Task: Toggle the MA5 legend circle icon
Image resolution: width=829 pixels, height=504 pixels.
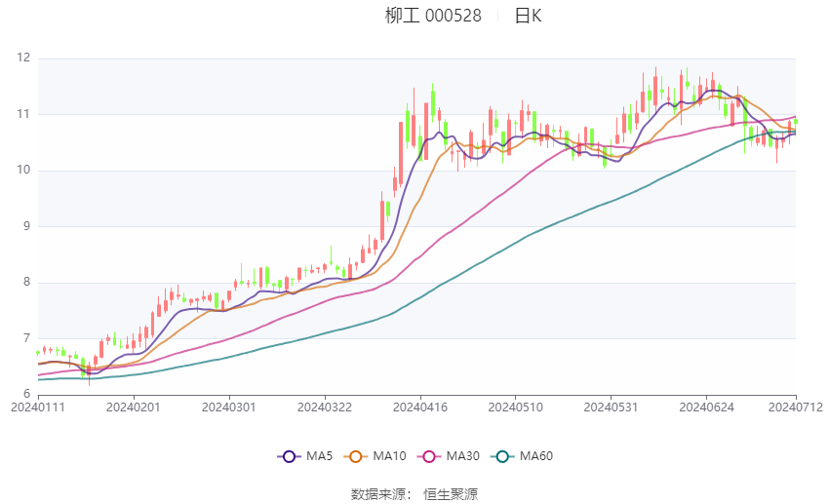Action: pos(289,456)
